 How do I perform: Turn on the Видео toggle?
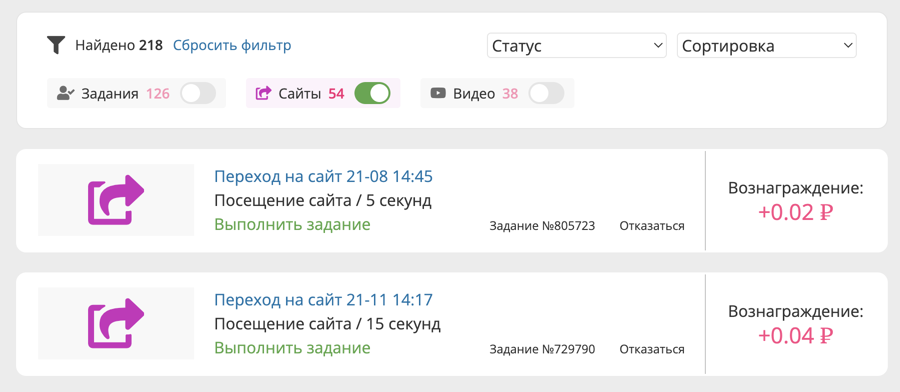(546, 94)
